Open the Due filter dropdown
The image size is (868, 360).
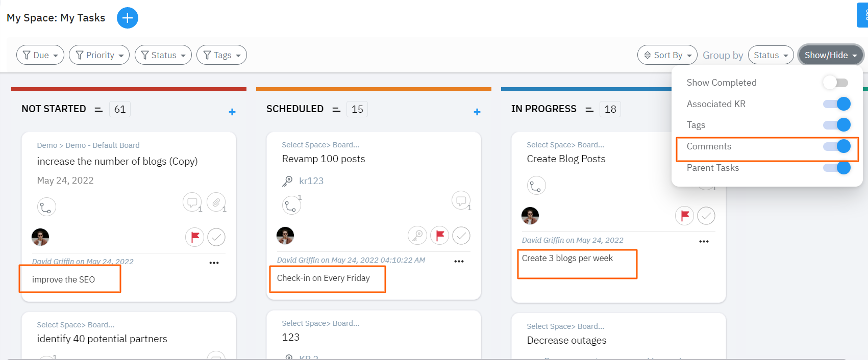pyautogui.click(x=40, y=55)
